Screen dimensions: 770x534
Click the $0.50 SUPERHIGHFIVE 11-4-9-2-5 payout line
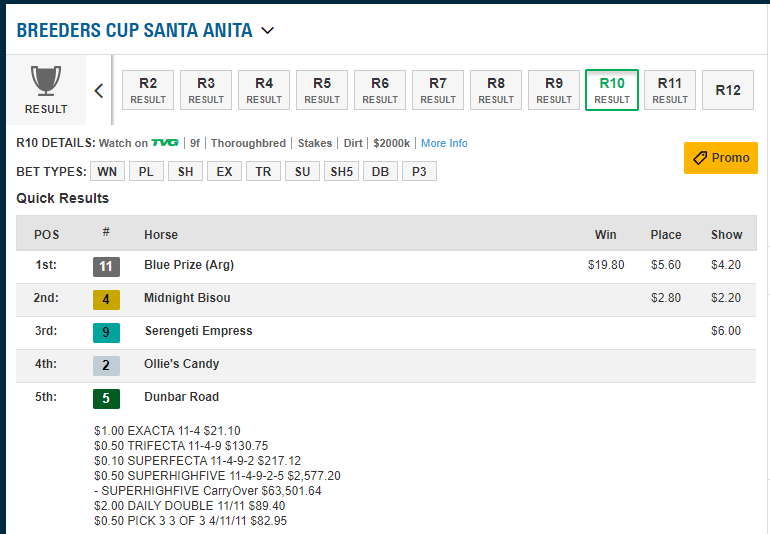(217, 476)
